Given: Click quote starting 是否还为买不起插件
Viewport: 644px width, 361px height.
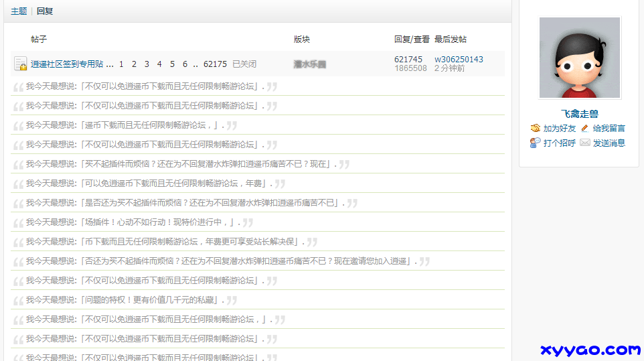Looking at the screenshot, I should (185, 203).
